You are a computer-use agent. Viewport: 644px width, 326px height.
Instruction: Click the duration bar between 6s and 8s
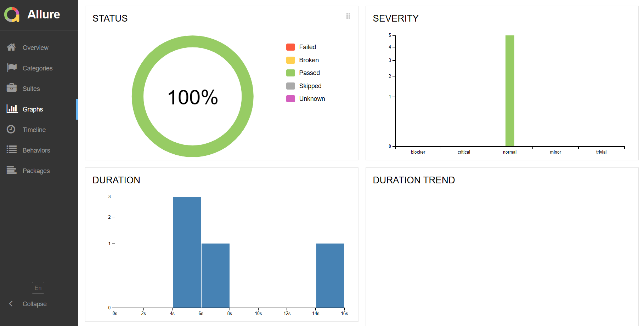215,275
